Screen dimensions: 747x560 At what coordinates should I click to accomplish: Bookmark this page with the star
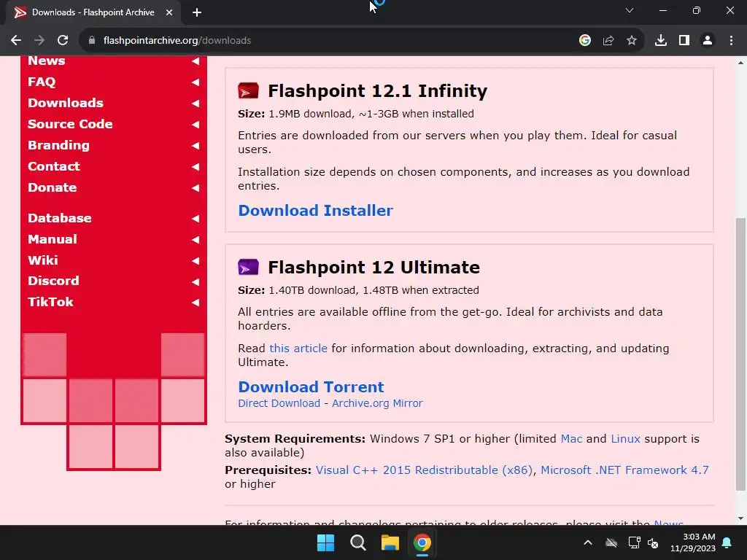point(632,41)
